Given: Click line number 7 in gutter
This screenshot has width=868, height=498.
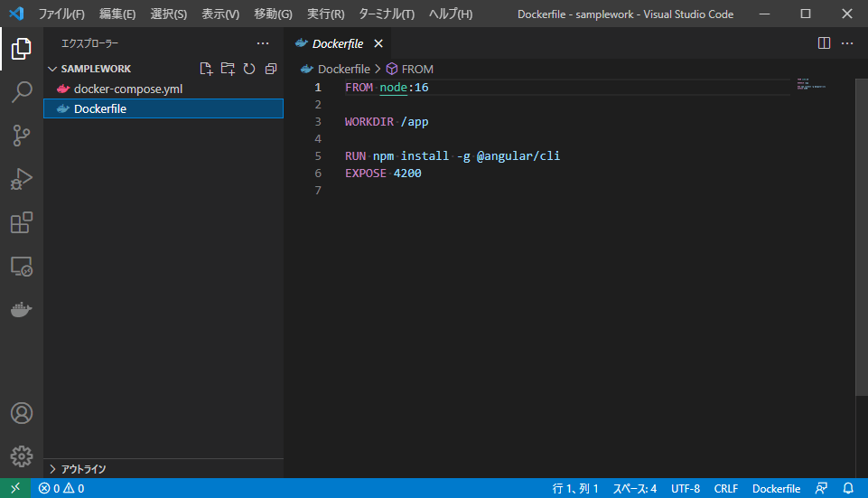Looking at the screenshot, I should (x=318, y=190).
